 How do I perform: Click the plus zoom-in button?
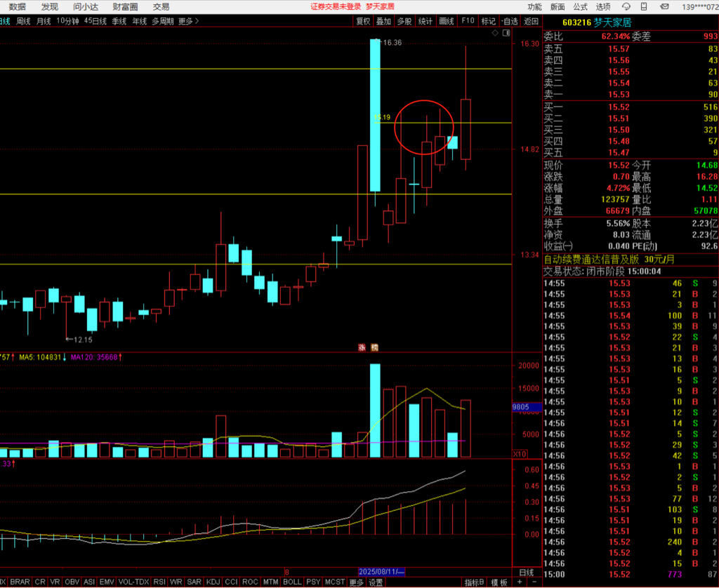pyautogui.click(x=520, y=582)
